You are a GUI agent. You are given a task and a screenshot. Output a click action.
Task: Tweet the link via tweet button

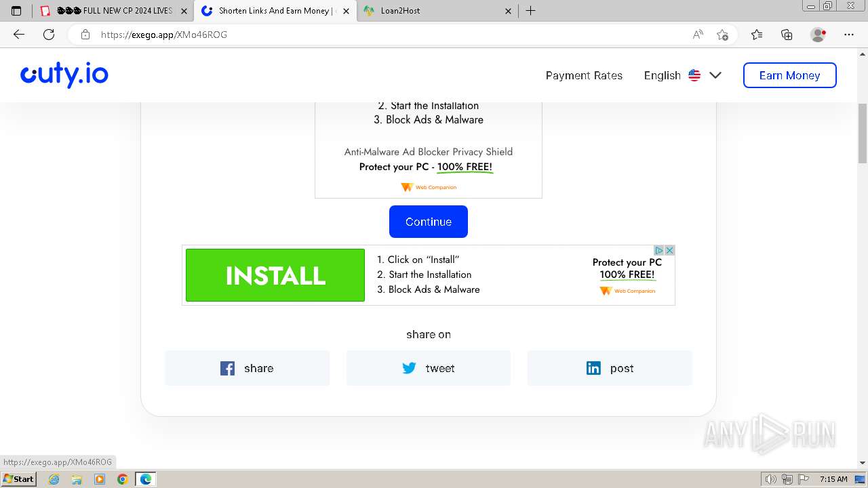(x=429, y=368)
